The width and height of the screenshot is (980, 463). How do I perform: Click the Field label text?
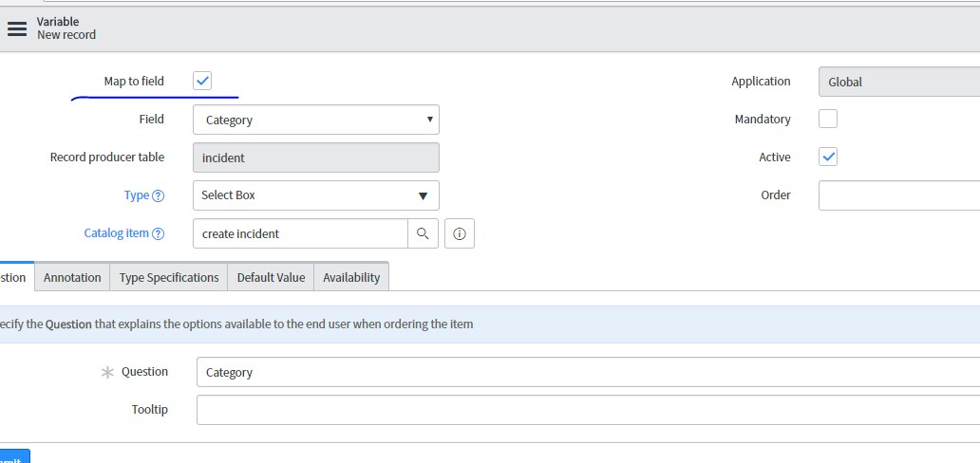pos(151,119)
